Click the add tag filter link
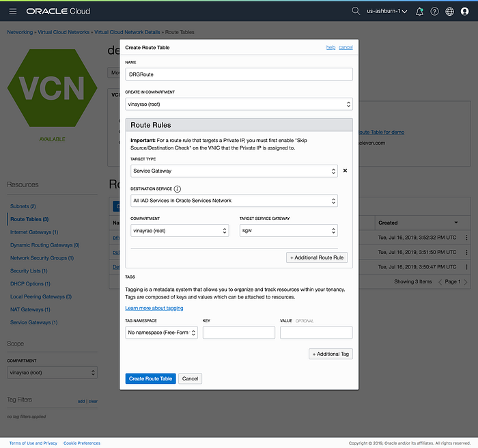The height and width of the screenshot is (448, 478). coord(81,402)
